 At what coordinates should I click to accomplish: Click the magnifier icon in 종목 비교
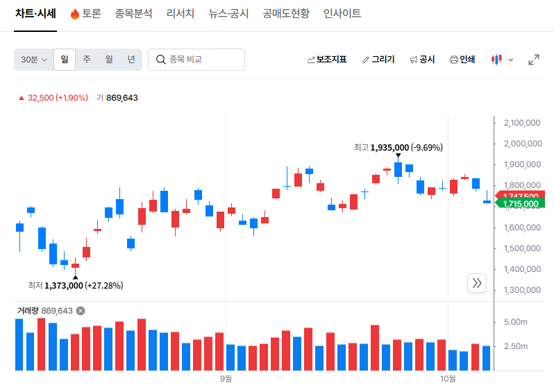click(161, 60)
